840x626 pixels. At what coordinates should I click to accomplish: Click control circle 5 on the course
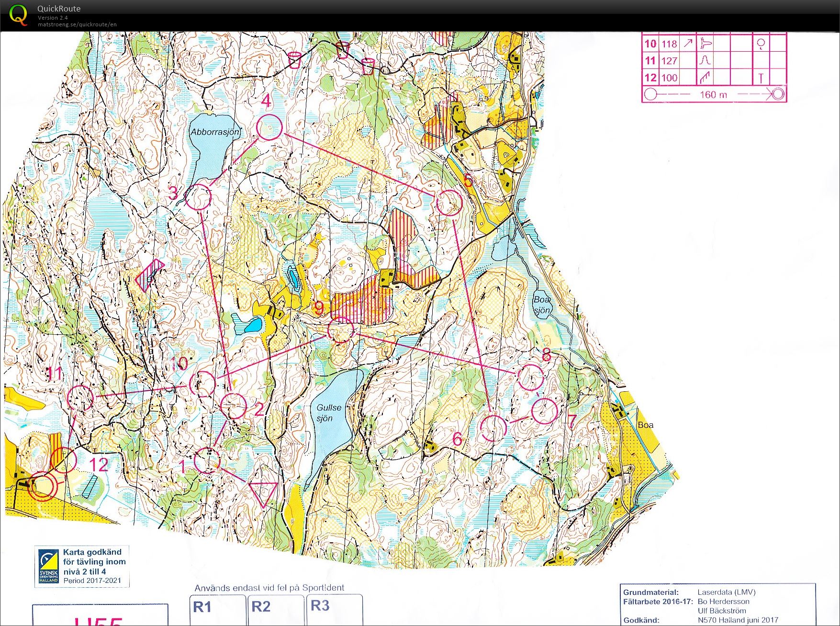tap(449, 203)
